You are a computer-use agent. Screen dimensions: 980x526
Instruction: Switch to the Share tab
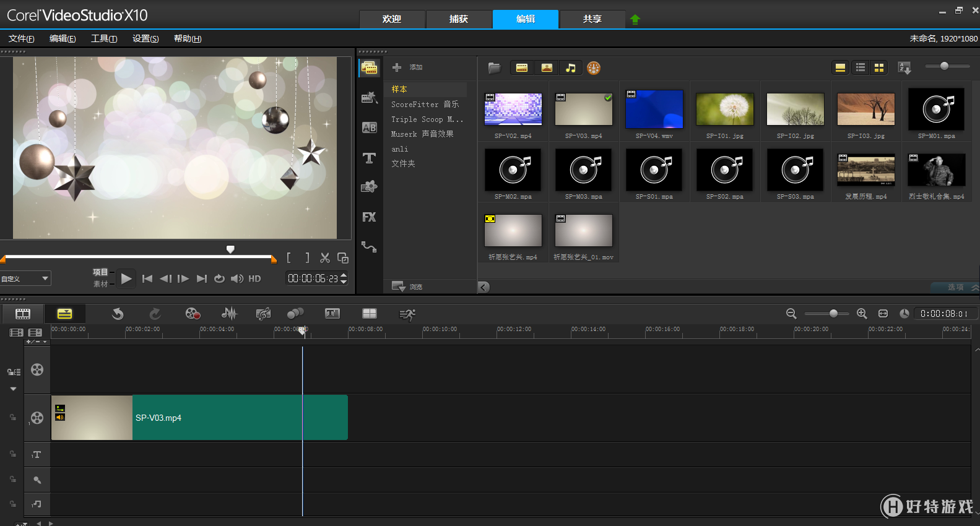[x=592, y=19]
